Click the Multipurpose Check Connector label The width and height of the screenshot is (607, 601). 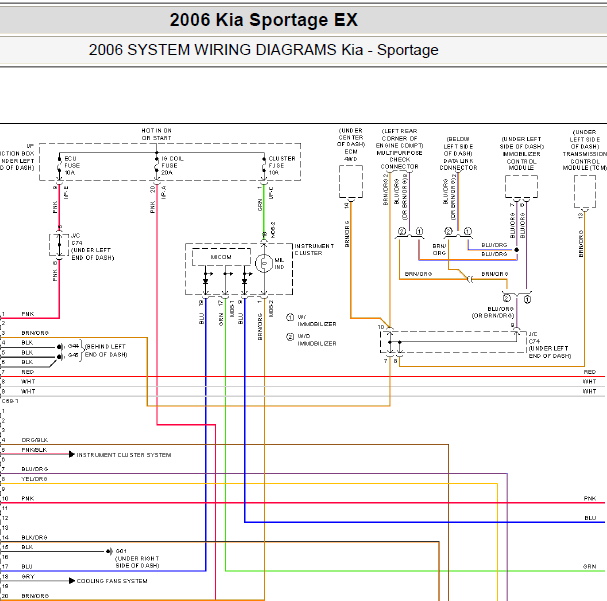coord(400,160)
